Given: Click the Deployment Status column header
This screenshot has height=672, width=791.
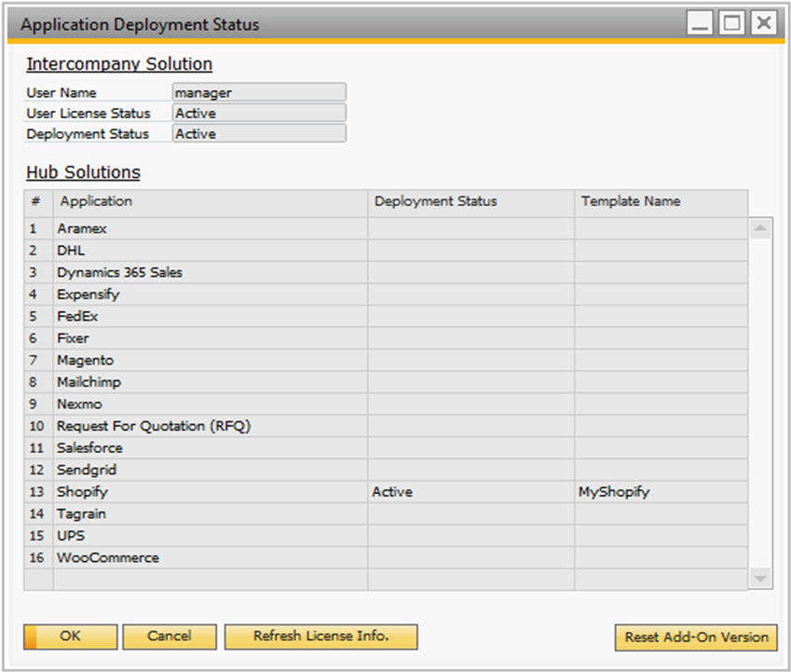Looking at the screenshot, I should click(x=435, y=201).
